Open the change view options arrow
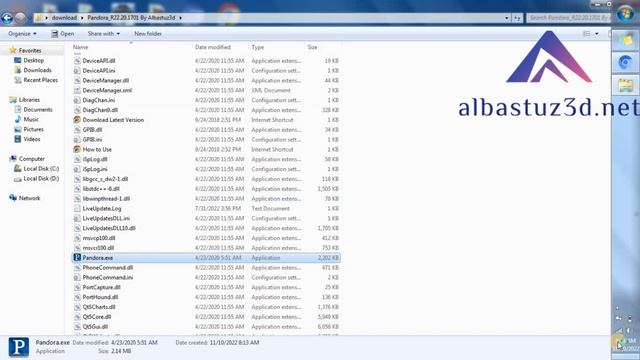 click(x=597, y=34)
